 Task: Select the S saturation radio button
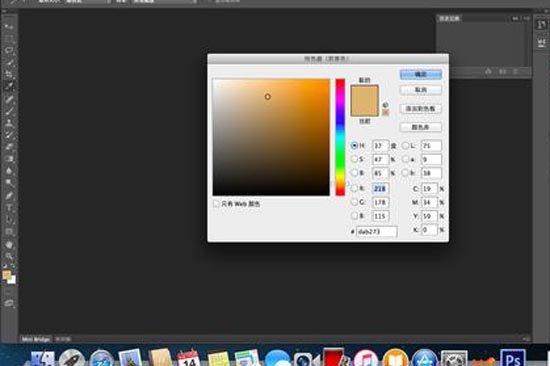point(354,159)
